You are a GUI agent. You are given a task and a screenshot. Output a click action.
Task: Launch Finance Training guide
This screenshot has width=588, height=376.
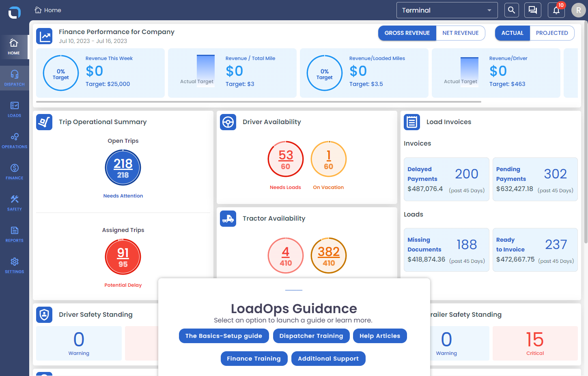coord(254,359)
